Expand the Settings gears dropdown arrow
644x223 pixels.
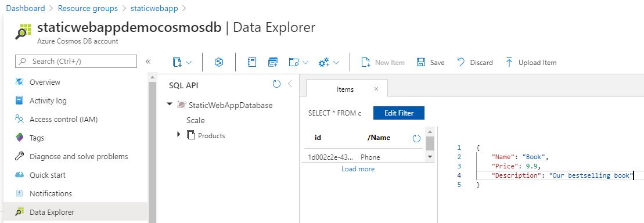336,62
